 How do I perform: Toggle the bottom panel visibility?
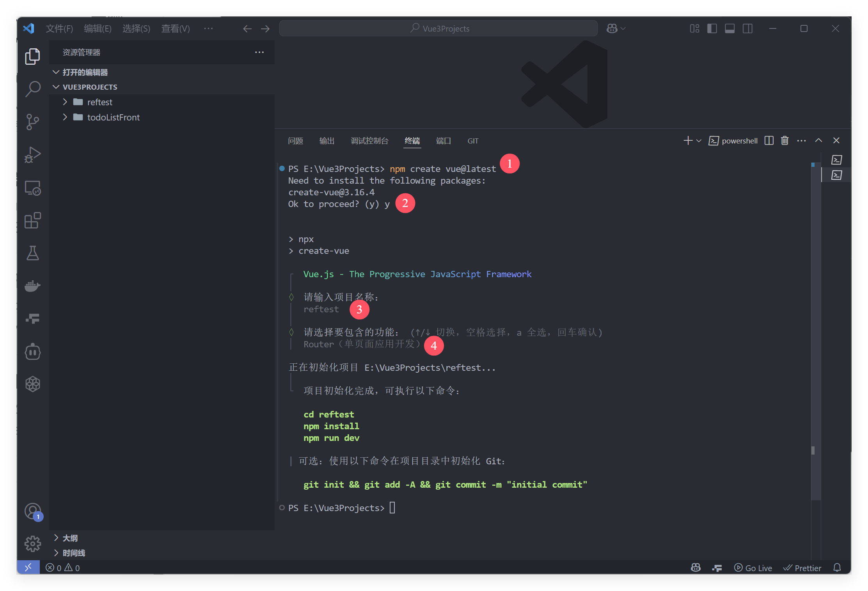pyautogui.click(x=730, y=28)
